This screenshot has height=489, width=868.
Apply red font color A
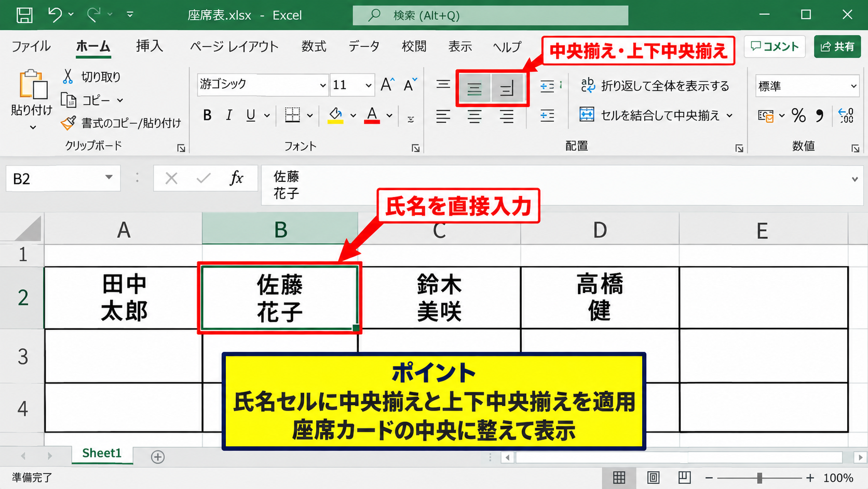pos(372,115)
